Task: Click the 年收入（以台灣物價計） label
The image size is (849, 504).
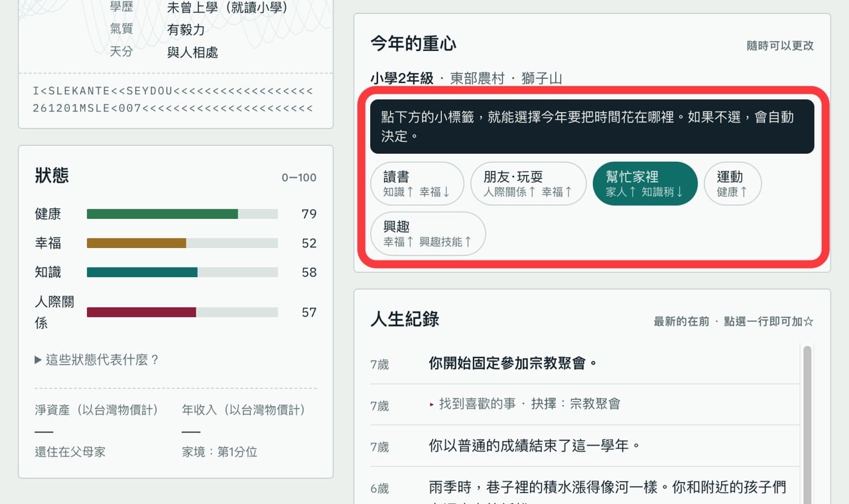Action: (x=244, y=410)
